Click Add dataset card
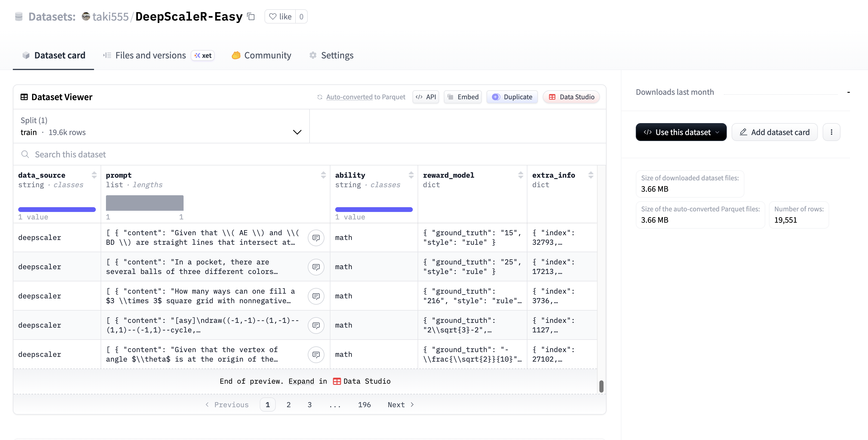The height and width of the screenshot is (440, 868). click(775, 132)
